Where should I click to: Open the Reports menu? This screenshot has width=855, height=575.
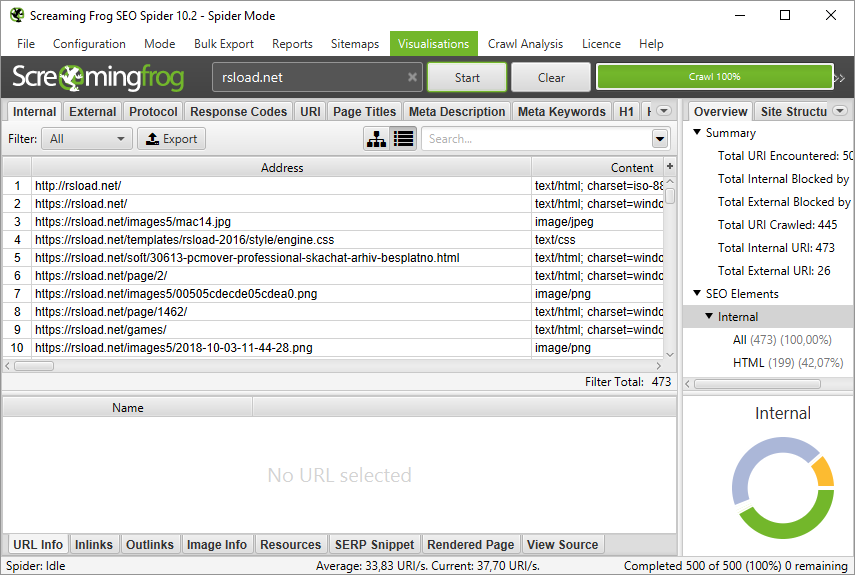(292, 44)
